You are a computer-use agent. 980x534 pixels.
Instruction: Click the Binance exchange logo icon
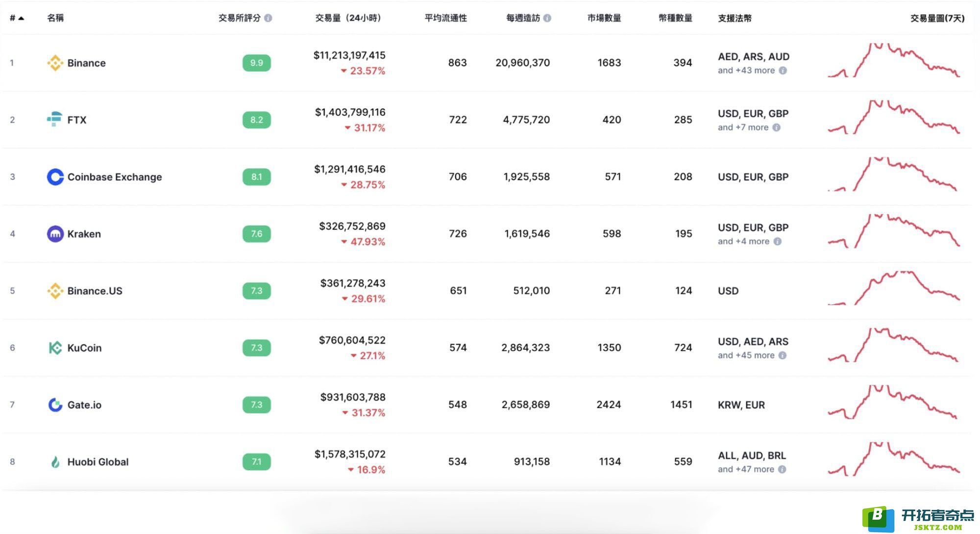point(55,63)
